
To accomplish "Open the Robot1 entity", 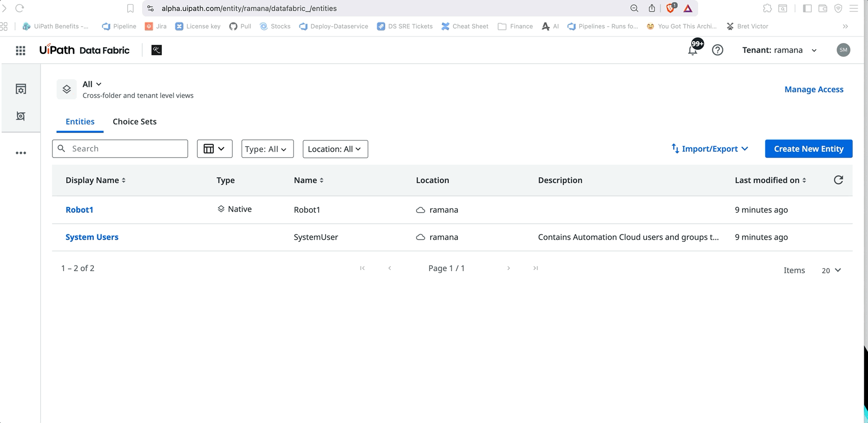I will click(x=79, y=209).
